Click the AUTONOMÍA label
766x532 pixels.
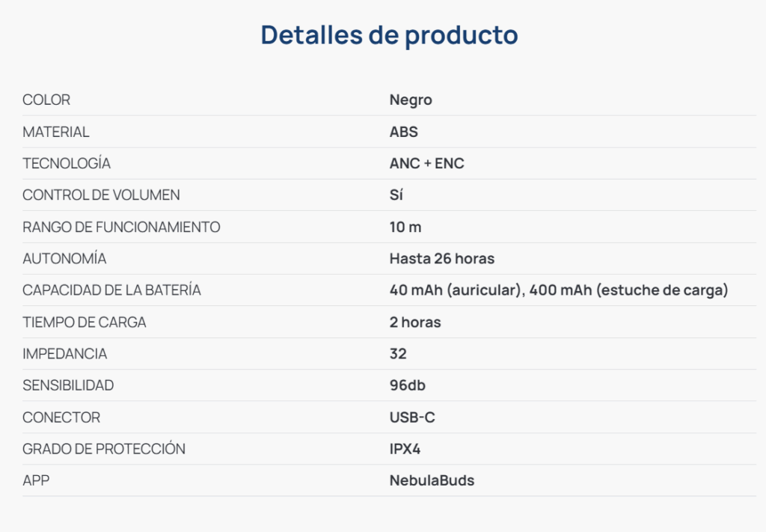(64, 259)
